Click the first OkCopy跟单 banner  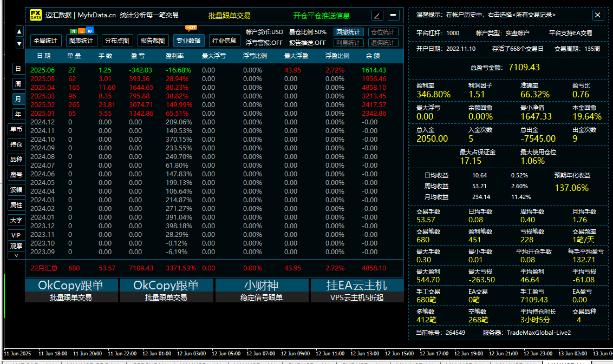coord(71,290)
